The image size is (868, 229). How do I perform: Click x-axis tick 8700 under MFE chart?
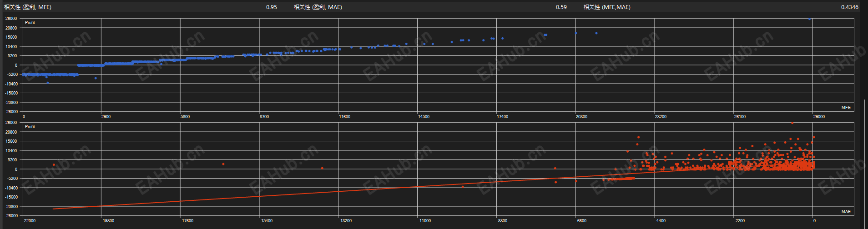[264, 117]
